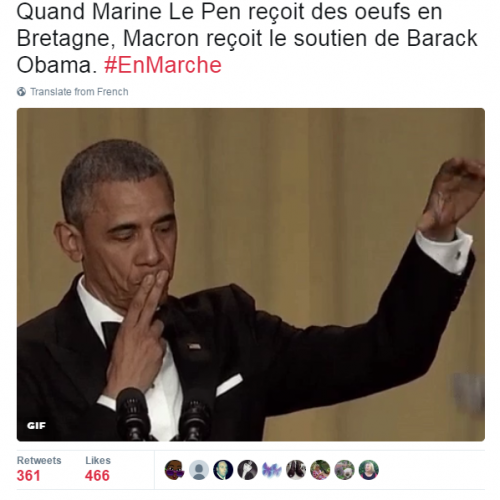The image size is (500, 500).
Task: Open the 361 retweets count
Action: (28, 476)
